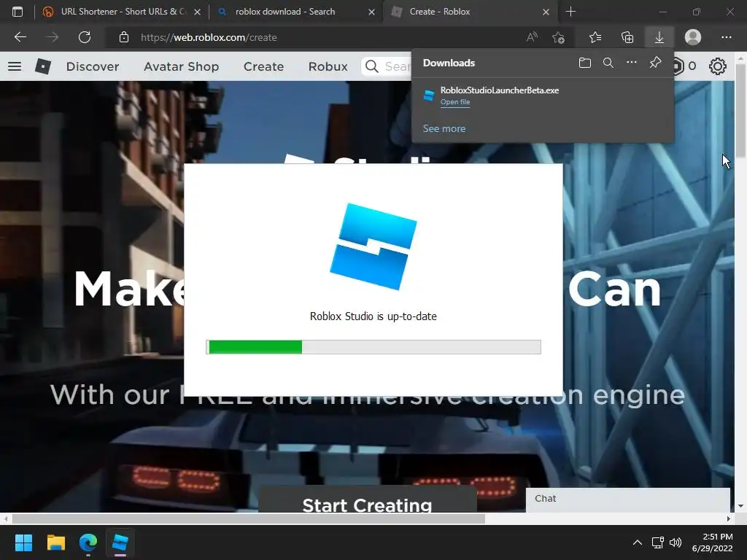The height and width of the screenshot is (560, 747).
Task: Open Robux in Roblox navigation
Action: [x=328, y=66]
